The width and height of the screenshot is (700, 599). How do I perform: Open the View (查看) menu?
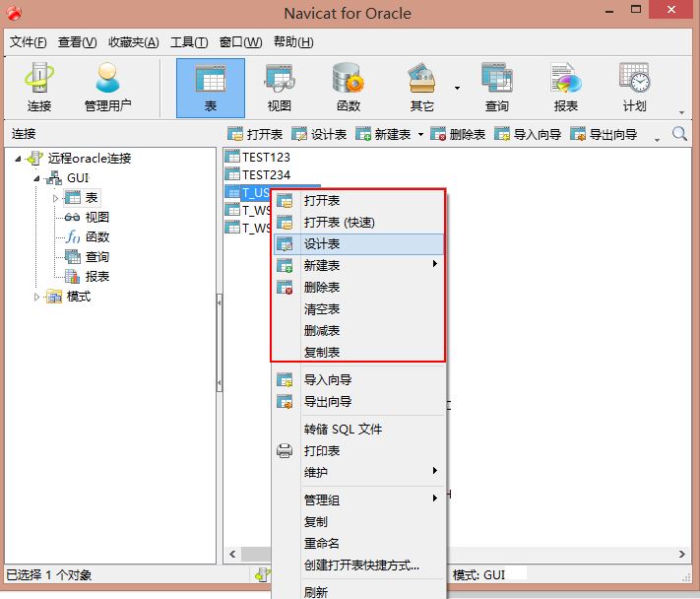[x=77, y=42]
